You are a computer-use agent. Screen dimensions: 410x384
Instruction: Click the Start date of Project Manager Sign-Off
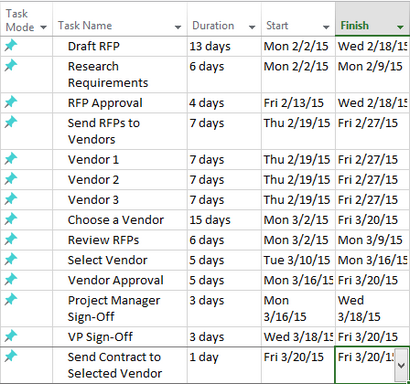tap(298, 309)
